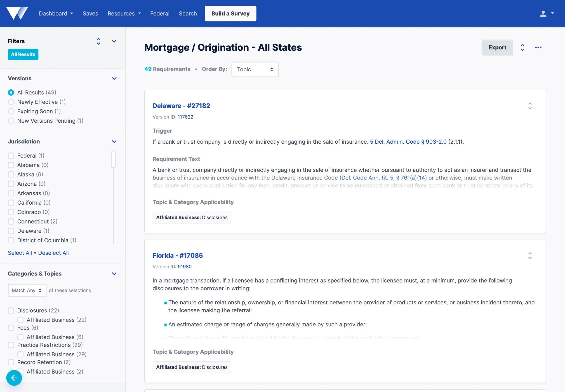Select the Newly Effective version filter
The width and height of the screenshot is (565, 392).
click(x=11, y=102)
